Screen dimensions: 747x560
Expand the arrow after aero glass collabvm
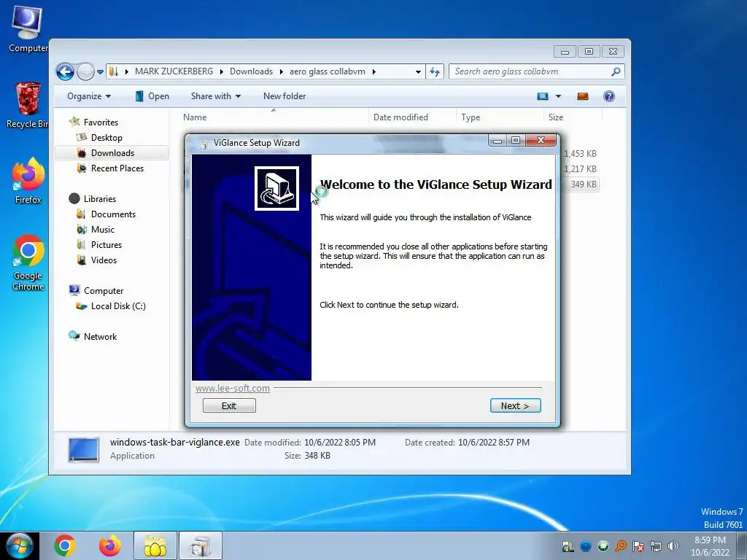click(x=374, y=71)
